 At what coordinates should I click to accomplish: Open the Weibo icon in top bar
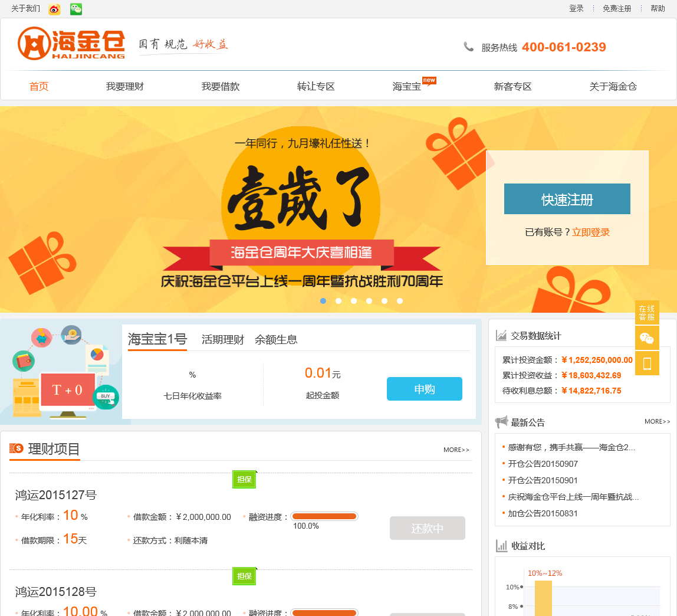coord(54,9)
